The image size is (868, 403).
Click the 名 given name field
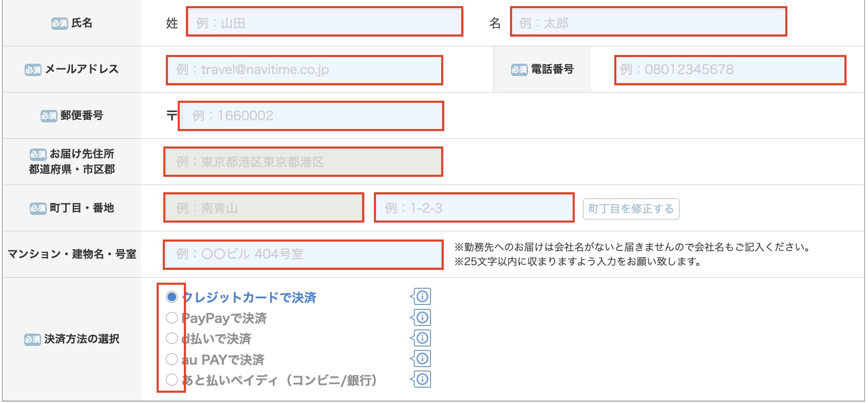[x=648, y=22]
